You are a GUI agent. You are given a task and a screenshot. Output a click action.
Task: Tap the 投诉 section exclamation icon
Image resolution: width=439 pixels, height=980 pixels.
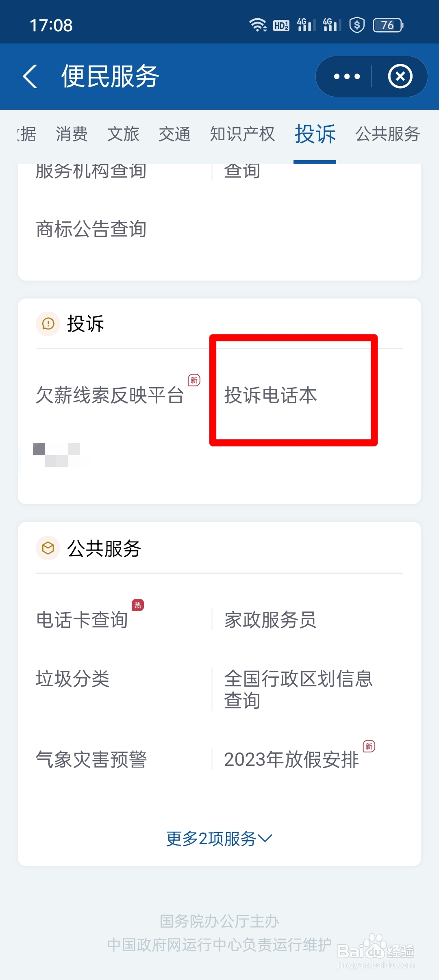tap(48, 324)
